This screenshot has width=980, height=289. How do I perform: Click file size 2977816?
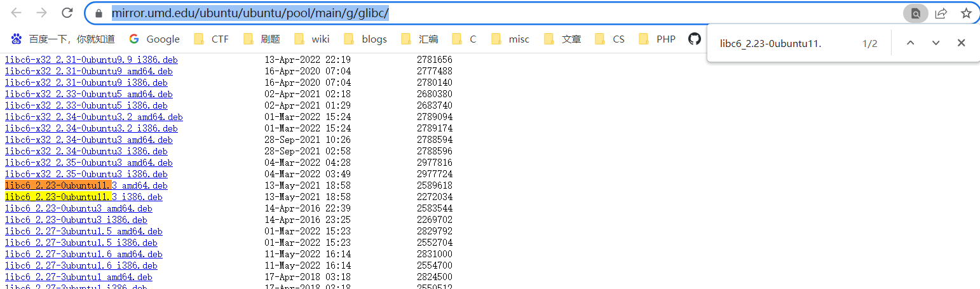pyautogui.click(x=435, y=163)
